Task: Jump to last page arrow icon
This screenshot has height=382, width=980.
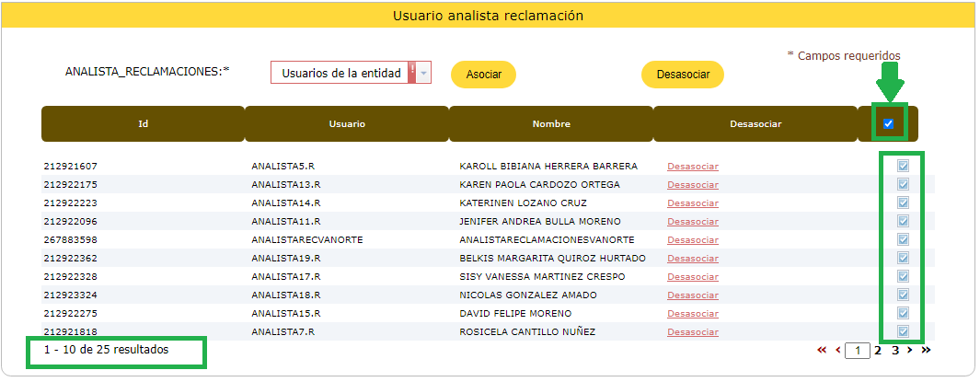Action: point(926,351)
